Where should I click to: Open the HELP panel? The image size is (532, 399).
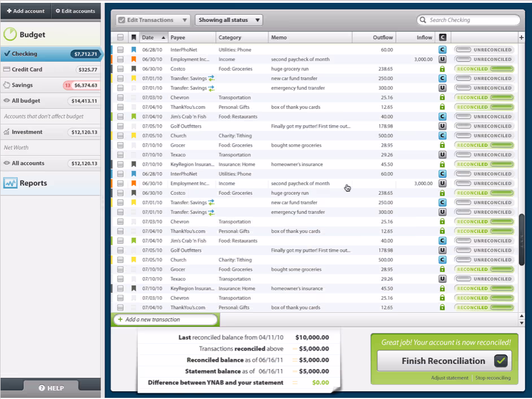point(51,388)
